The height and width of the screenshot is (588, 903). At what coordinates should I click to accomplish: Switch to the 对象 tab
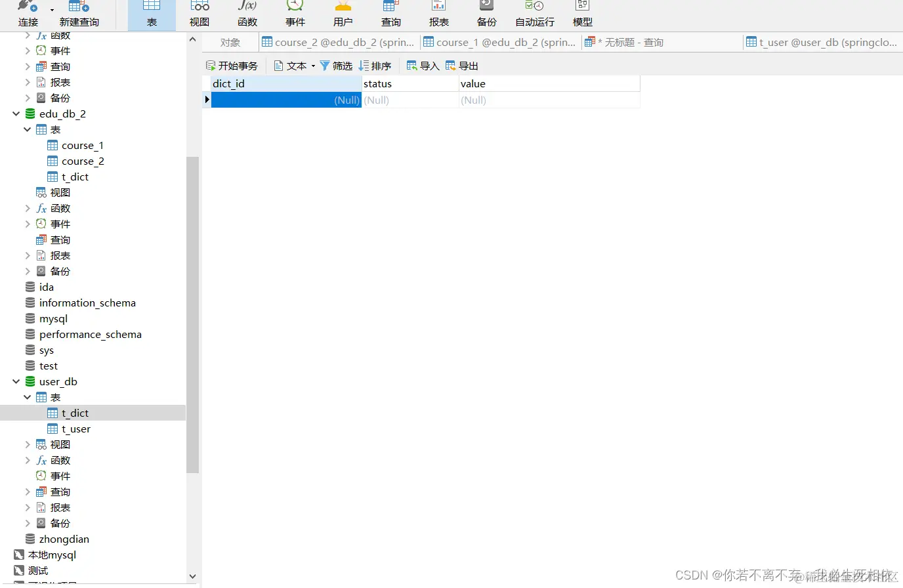(230, 43)
